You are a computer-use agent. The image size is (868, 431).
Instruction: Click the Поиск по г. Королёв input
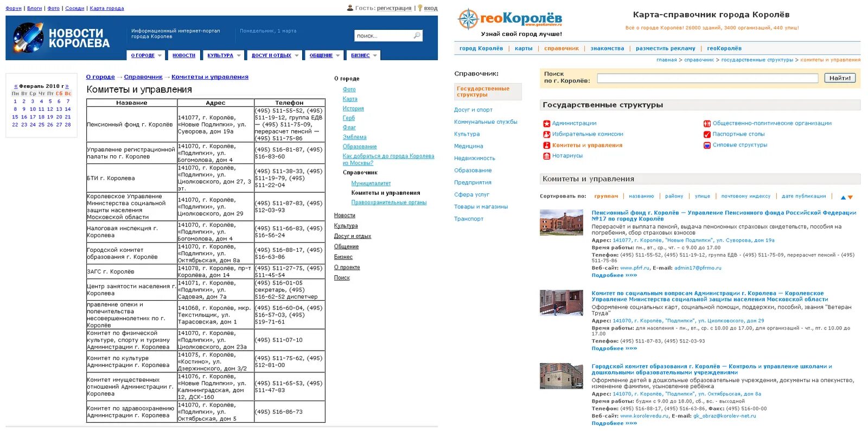click(x=707, y=78)
